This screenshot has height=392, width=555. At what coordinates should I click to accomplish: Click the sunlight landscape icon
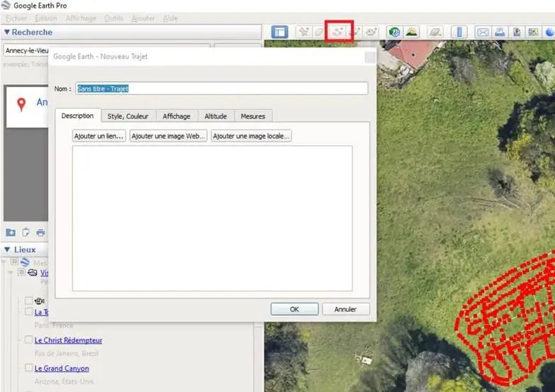[412, 31]
